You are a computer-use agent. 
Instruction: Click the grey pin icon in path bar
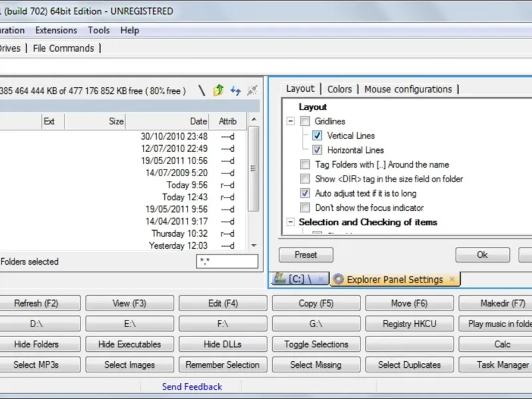(252, 90)
